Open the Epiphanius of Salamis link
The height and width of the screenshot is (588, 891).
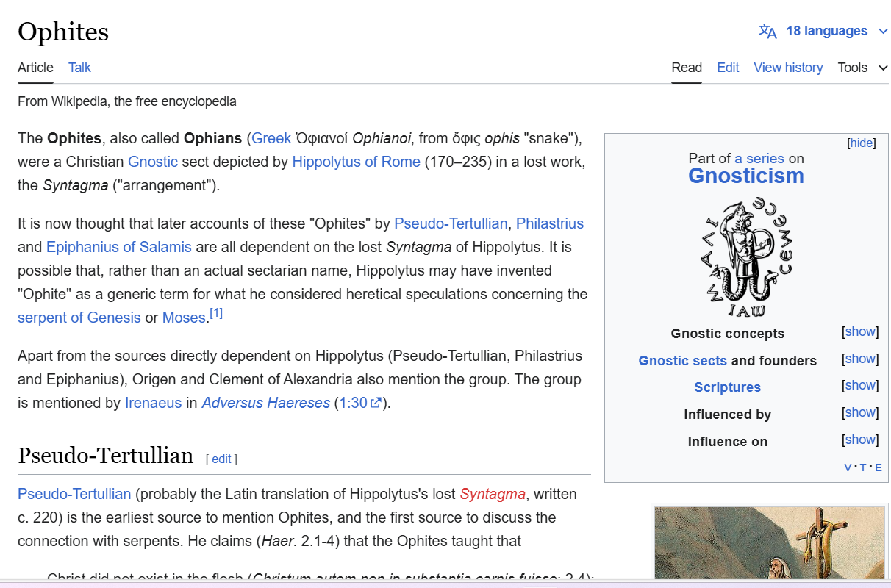(119, 247)
